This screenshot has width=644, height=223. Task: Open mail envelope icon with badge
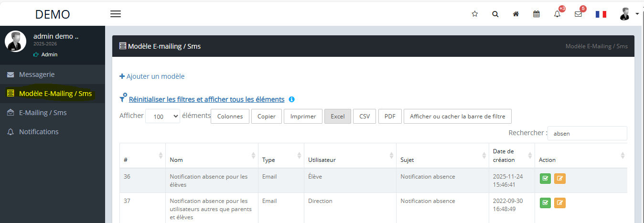(578, 14)
